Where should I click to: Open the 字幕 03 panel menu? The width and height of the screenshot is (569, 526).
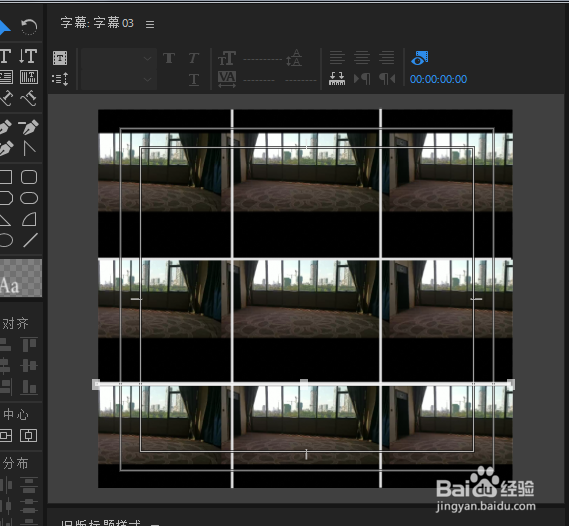[x=150, y=24]
